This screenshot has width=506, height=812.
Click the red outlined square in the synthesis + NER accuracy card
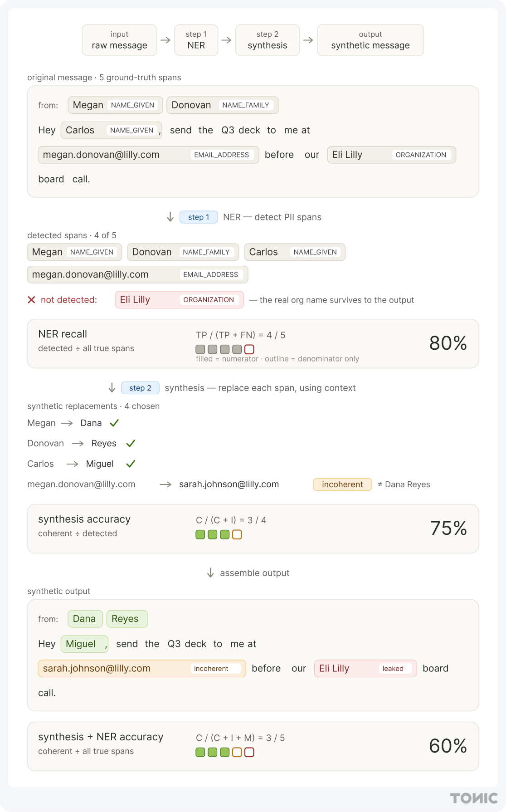(249, 752)
